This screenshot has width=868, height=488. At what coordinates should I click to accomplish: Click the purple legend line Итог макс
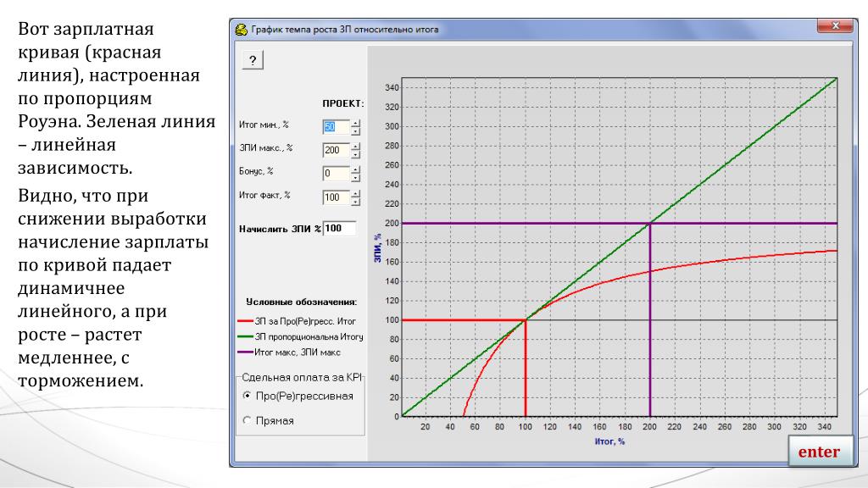(x=245, y=353)
